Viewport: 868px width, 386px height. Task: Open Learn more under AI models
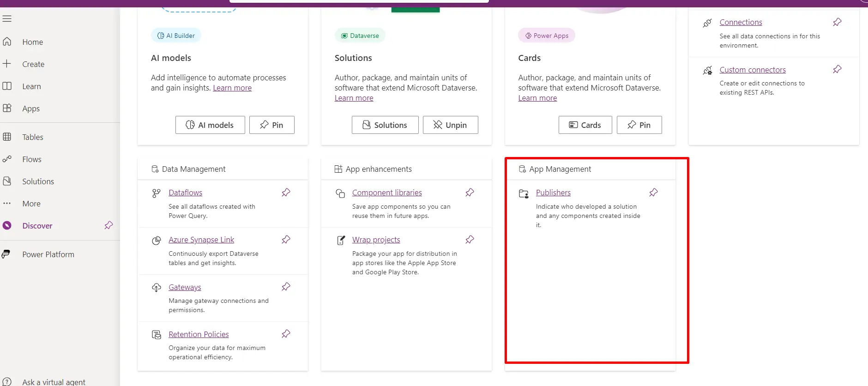[x=232, y=88]
